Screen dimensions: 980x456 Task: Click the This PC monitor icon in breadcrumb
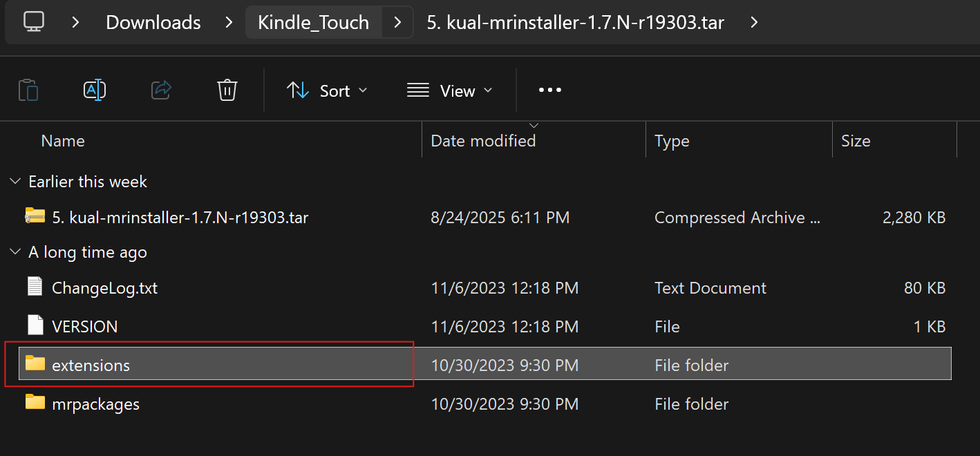(x=34, y=22)
